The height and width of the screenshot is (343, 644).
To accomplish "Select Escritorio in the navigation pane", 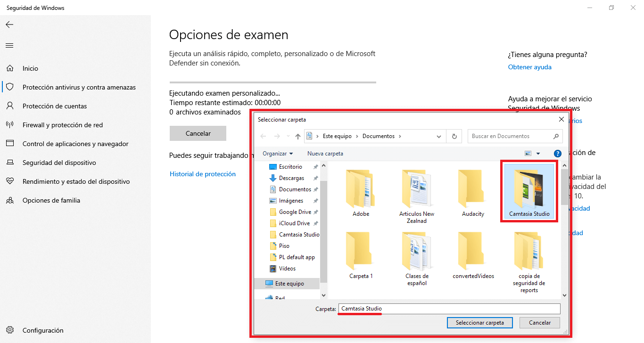I will 291,167.
